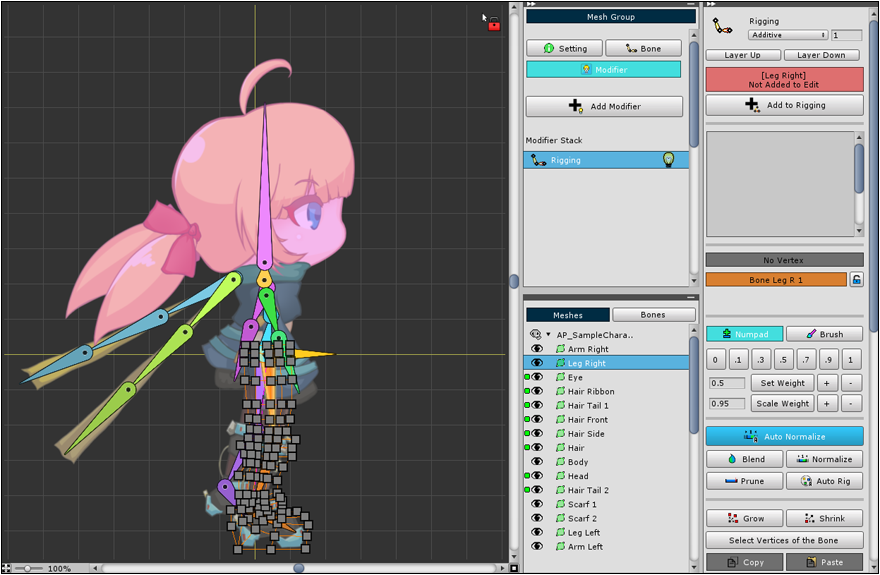Toggle the Auto Normalize option
Viewport: 880px width, 575px height.
(784, 436)
